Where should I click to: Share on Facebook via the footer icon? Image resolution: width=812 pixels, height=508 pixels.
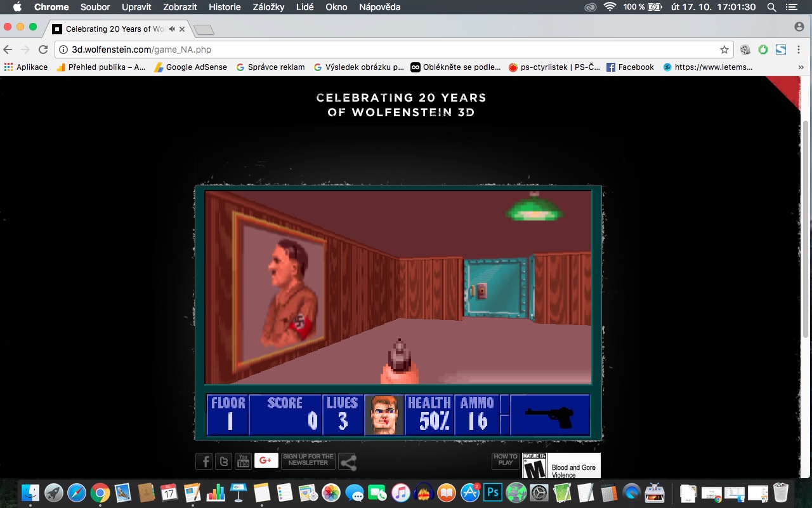tap(204, 461)
